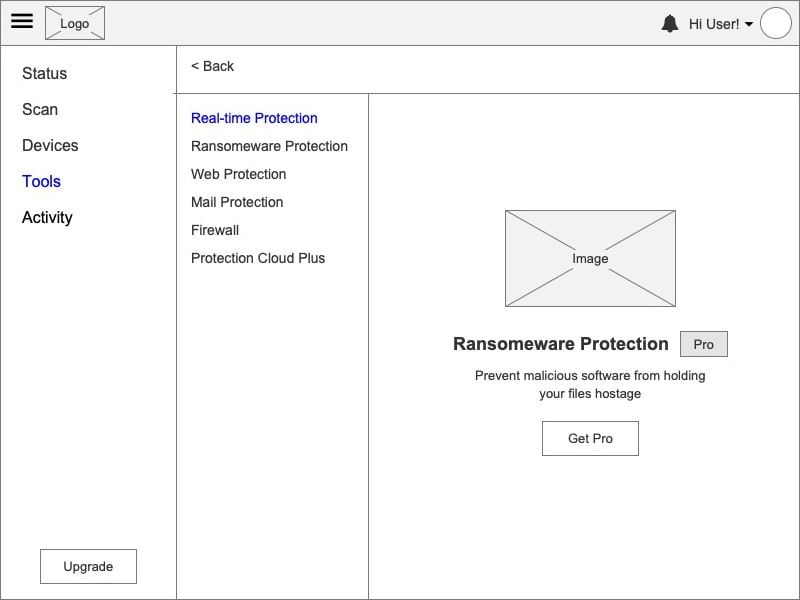
Task: Go back using < Back link
Action: [x=212, y=66]
